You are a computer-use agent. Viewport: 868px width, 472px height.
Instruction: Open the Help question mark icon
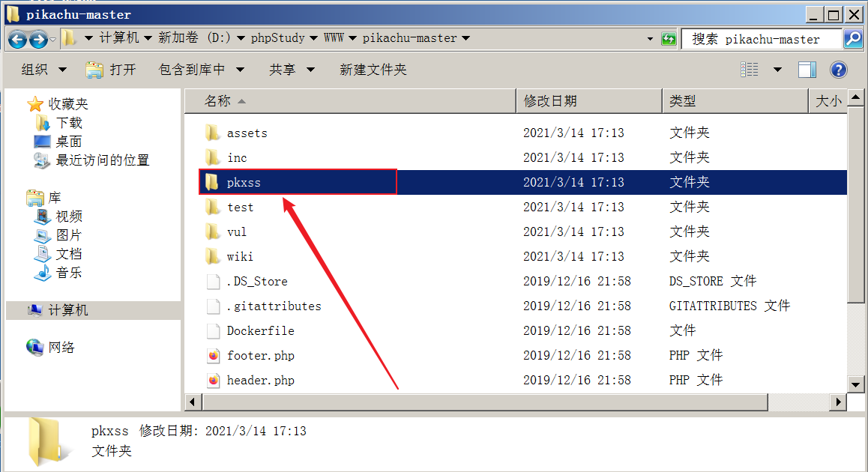click(838, 70)
